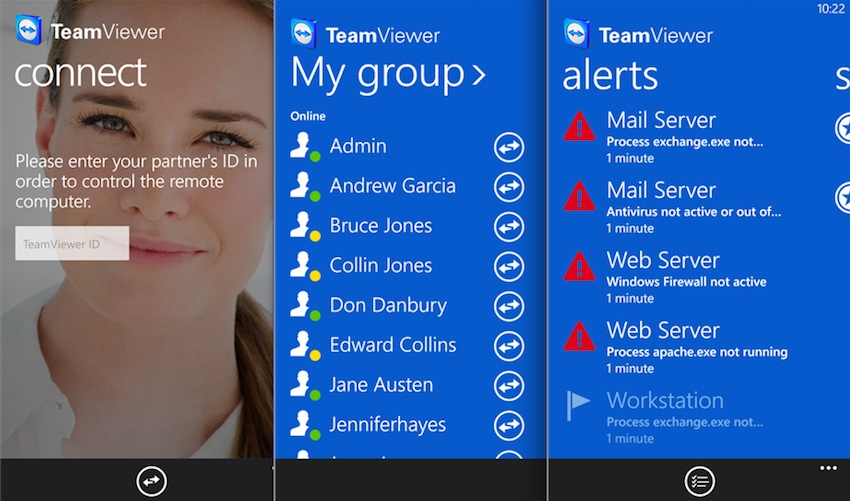The height and width of the screenshot is (501, 850).
Task: Tap the connect arrows beside Collin Jones
Action: click(x=508, y=266)
